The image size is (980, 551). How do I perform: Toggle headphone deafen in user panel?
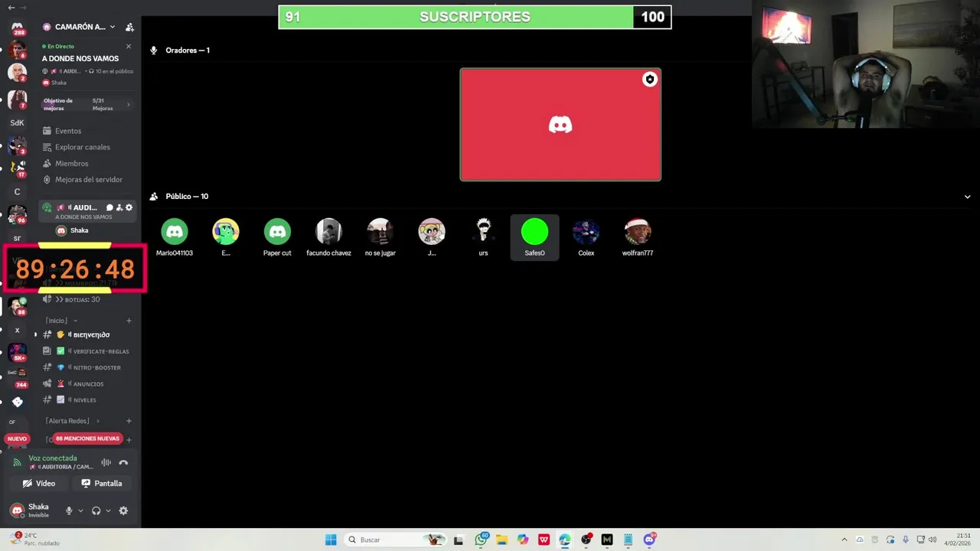(x=96, y=510)
